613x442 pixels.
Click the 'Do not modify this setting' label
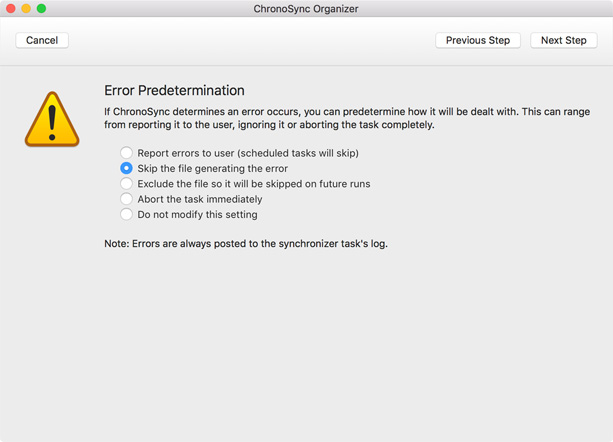point(197,215)
